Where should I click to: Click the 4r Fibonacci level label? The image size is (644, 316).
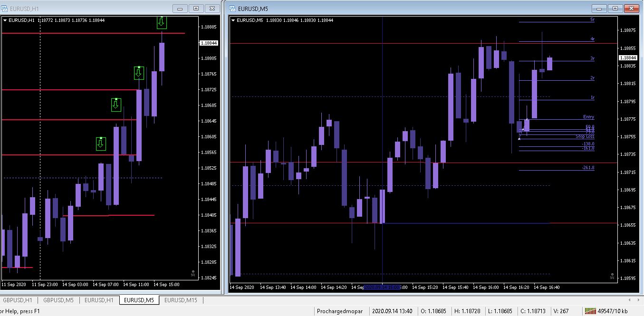592,39
